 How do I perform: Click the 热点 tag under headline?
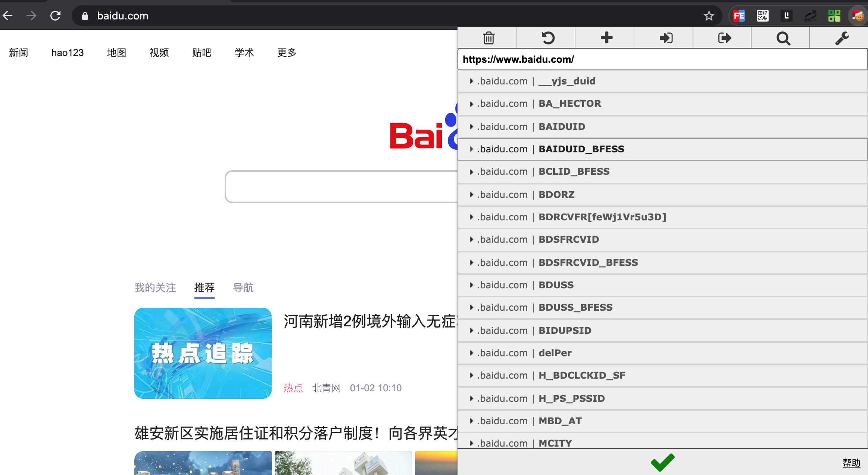tap(293, 388)
